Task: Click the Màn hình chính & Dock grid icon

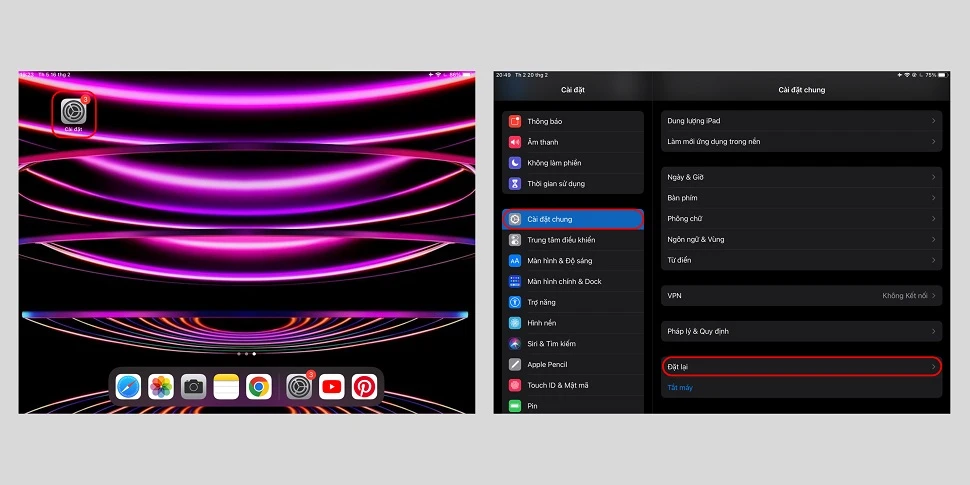Action: click(x=515, y=281)
